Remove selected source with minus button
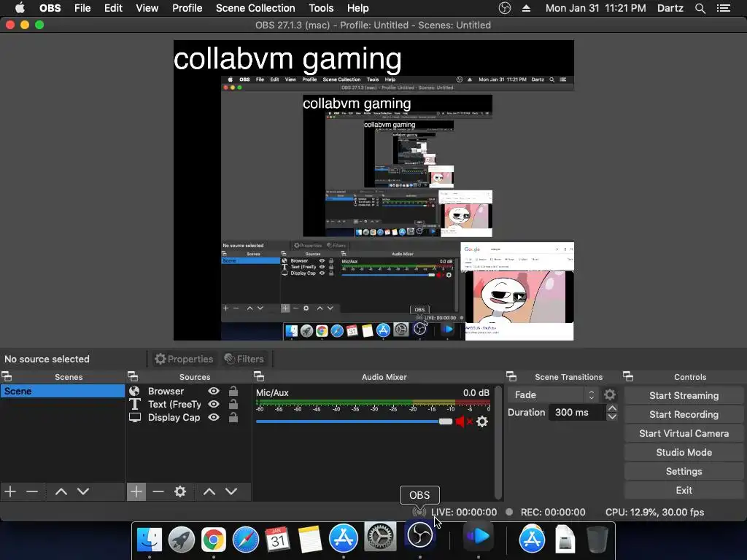 point(158,491)
